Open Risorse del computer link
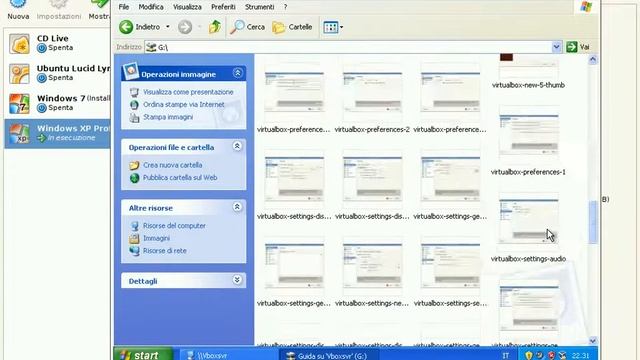 coord(174,226)
